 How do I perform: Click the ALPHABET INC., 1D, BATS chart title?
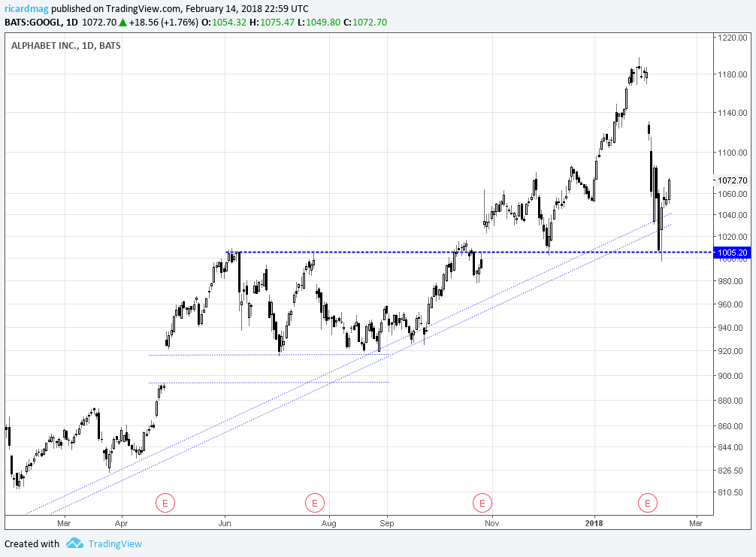[x=66, y=46]
